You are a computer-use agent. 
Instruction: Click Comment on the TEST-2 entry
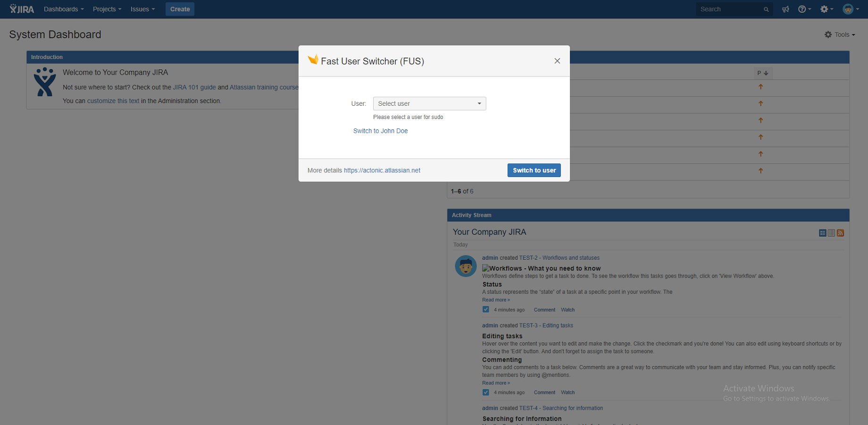point(544,310)
